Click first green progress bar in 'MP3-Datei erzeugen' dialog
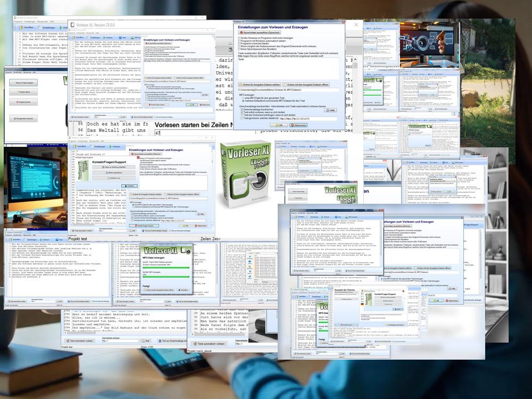 tap(166, 268)
